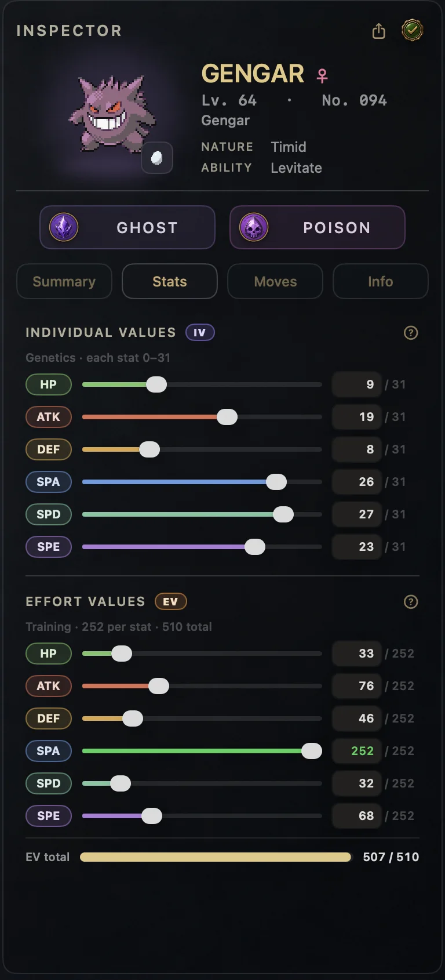Select the Info tab

point(381,281)
